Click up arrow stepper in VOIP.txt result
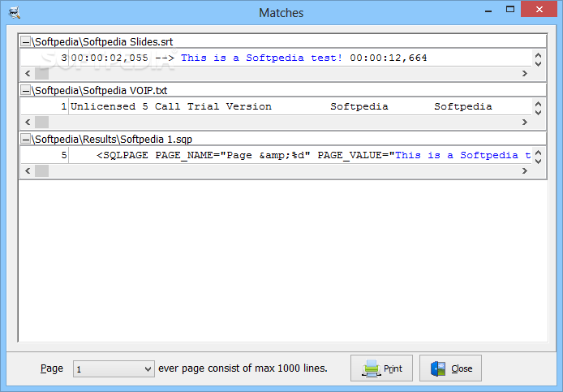 pos(538,104)
